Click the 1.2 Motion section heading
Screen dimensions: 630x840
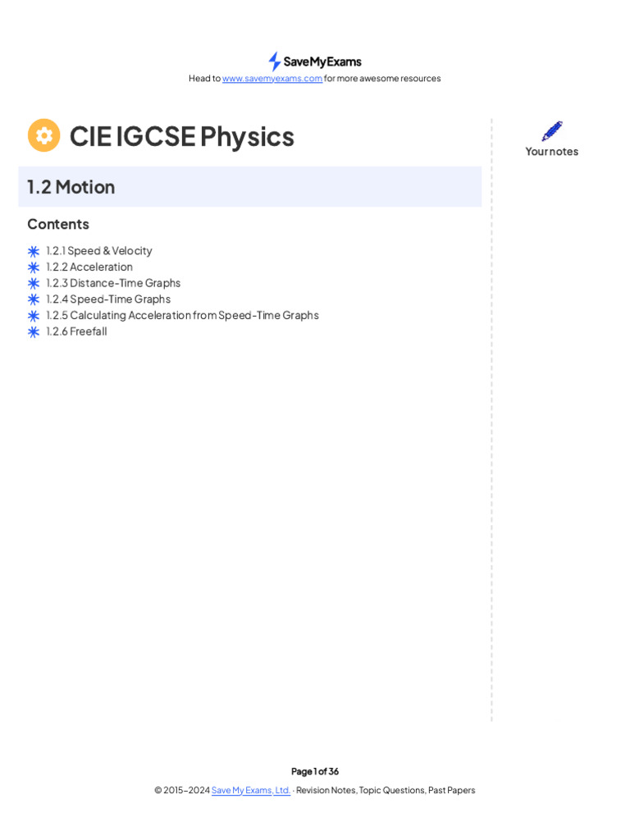(x=71, y=187)
